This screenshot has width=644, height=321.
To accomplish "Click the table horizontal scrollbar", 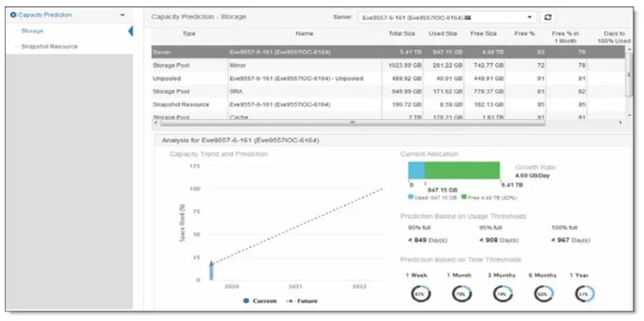I will pos(352,122).
